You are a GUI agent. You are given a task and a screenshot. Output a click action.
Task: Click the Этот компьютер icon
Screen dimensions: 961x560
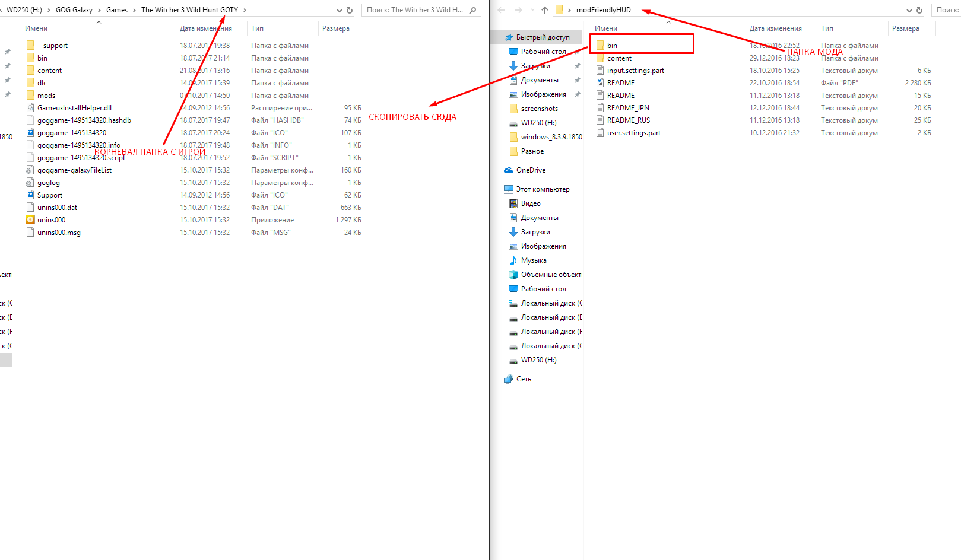pos(509,189)
